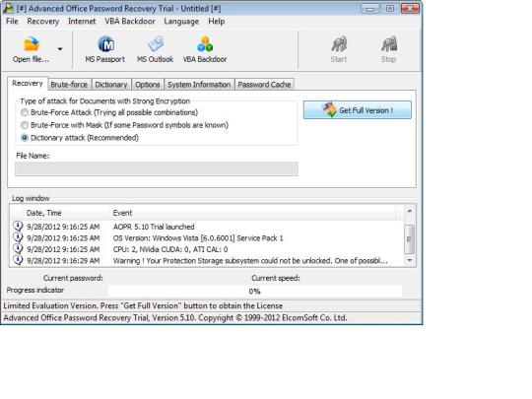Expand the Open file dropdown arrow
The width and height of the screenshot is (532, 399).
click(x=60, y=49)
